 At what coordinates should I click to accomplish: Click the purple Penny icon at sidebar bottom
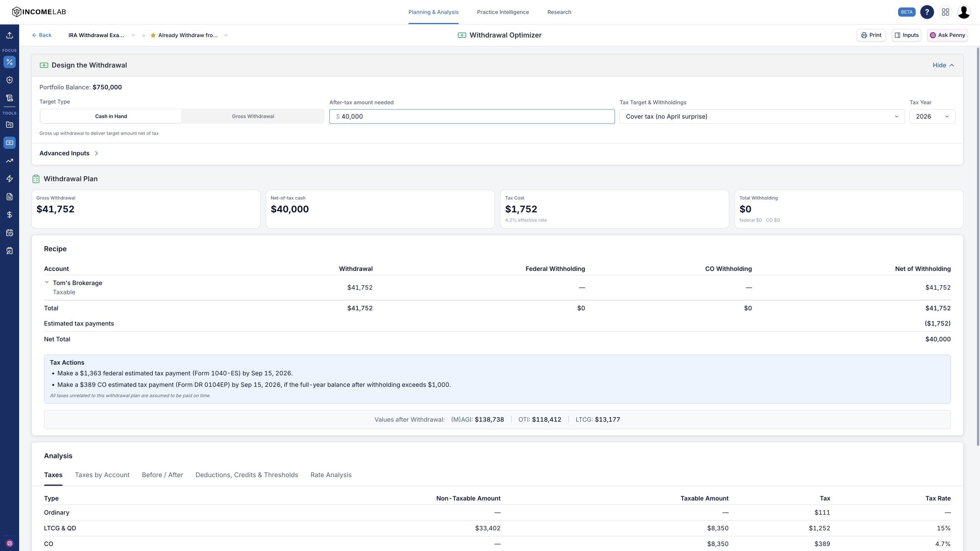click(x=10, y=543)
